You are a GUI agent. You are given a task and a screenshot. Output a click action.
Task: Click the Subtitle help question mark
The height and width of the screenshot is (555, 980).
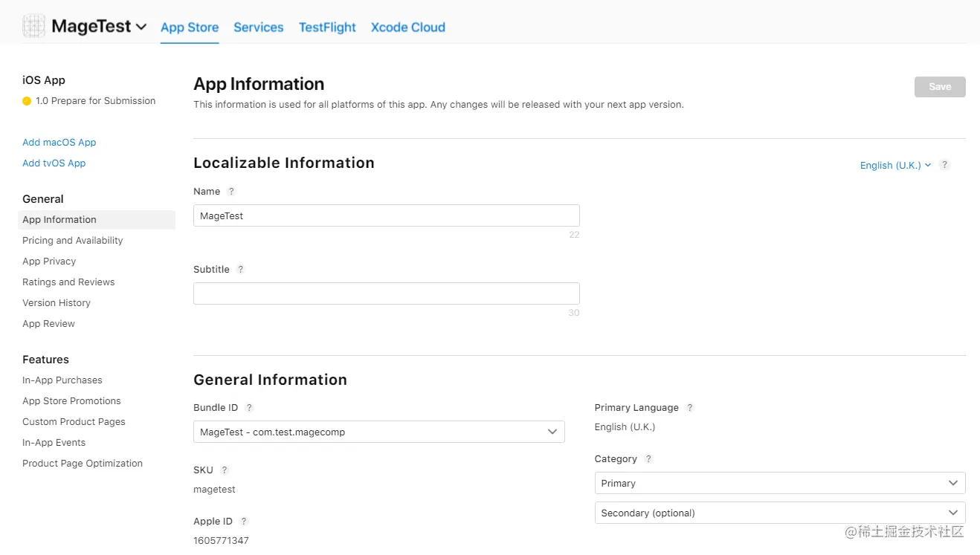pyautogui.click(x=240, y=270)
